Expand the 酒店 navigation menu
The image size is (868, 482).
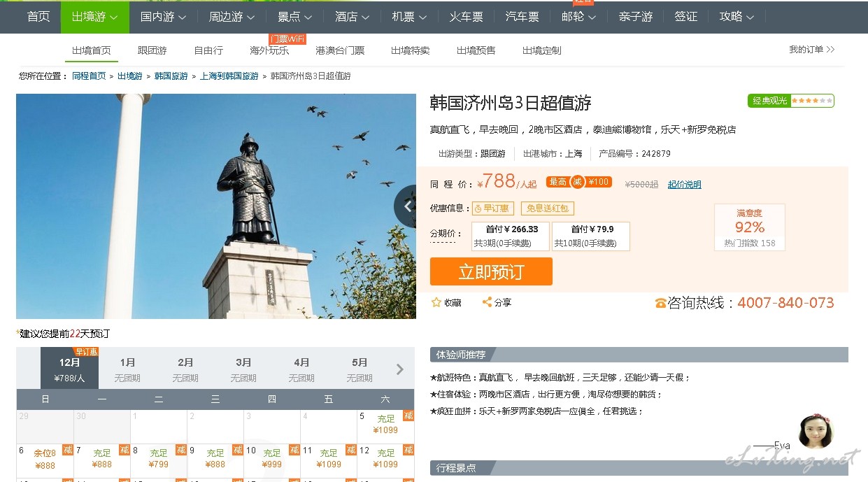point(352,17)
